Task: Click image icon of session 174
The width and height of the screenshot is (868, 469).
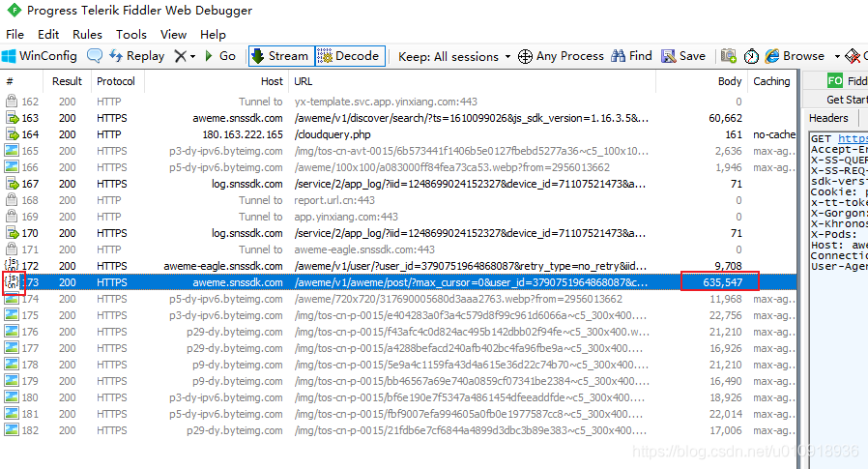Action: pyautogui.click(x=11, y=299)
